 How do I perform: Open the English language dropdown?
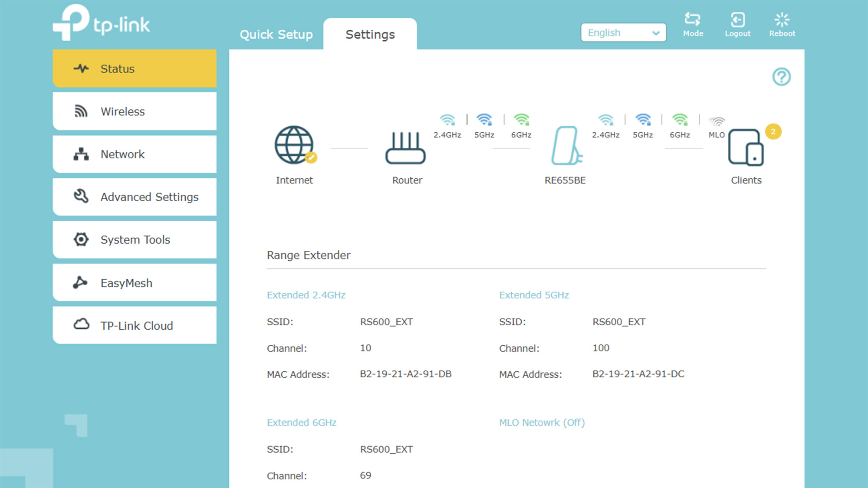click(623, 33)
